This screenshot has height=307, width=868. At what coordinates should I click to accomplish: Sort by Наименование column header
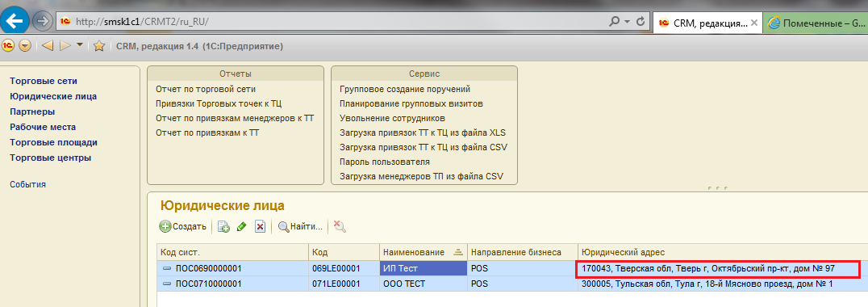click(424, 252)
